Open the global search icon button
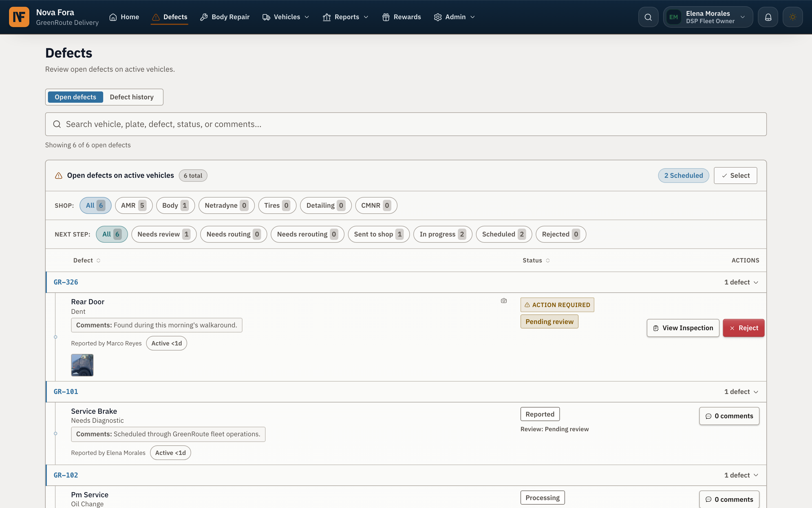The width and height of the screenshot is (812, 508). pyautogui.click(x=648, y=17)
